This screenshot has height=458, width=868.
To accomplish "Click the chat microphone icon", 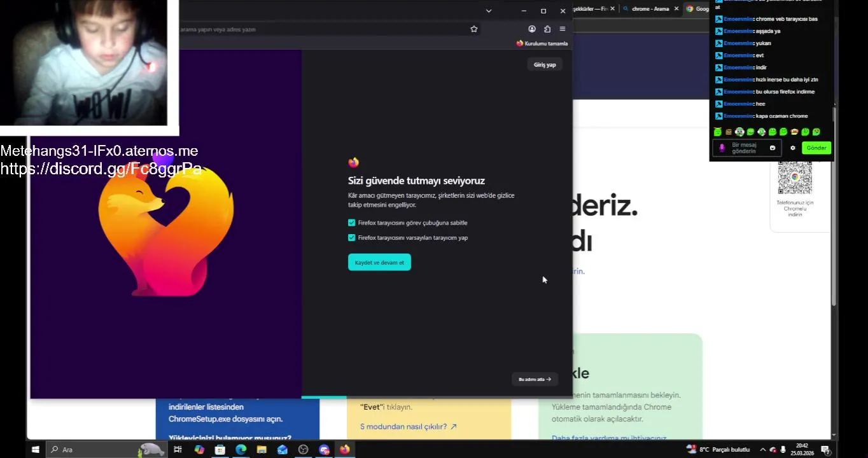I will click(x=722, y=148).
